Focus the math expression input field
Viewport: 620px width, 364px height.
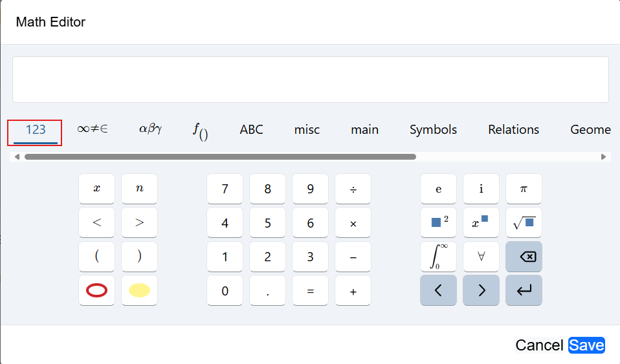click(311, 80)
